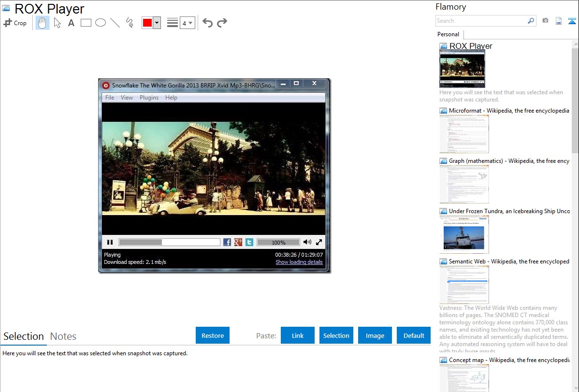Click the red color swatch

(147, 23)
